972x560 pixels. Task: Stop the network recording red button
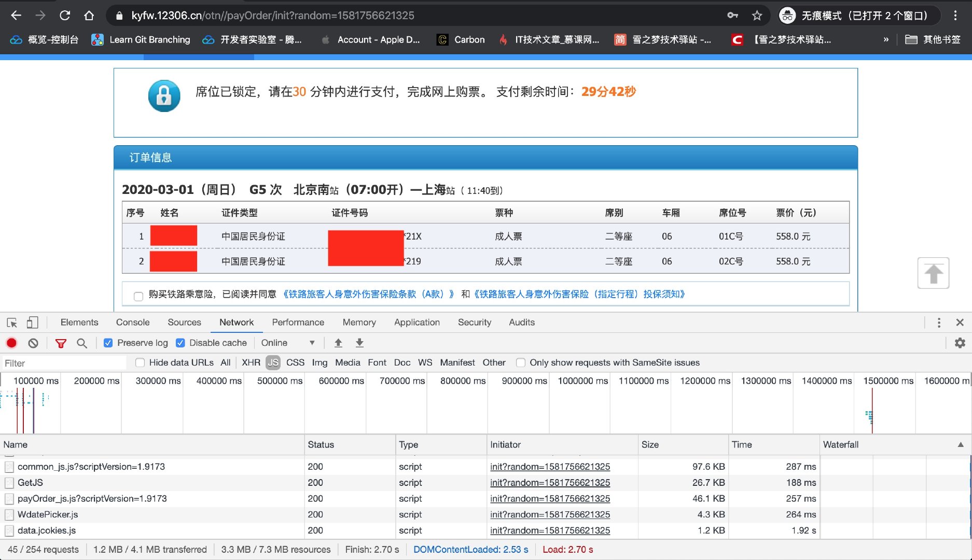point(11,343)
